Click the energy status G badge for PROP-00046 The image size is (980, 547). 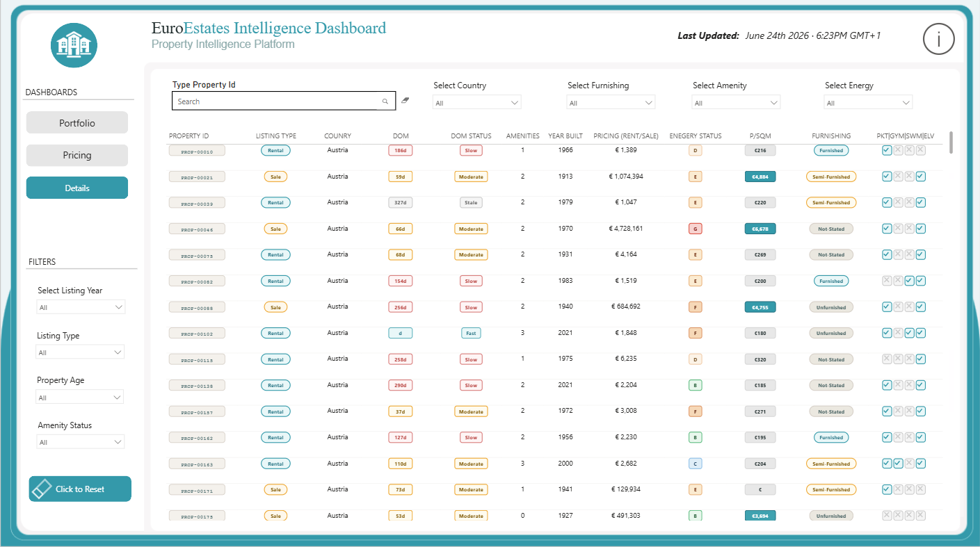click(x=693, y=229)
